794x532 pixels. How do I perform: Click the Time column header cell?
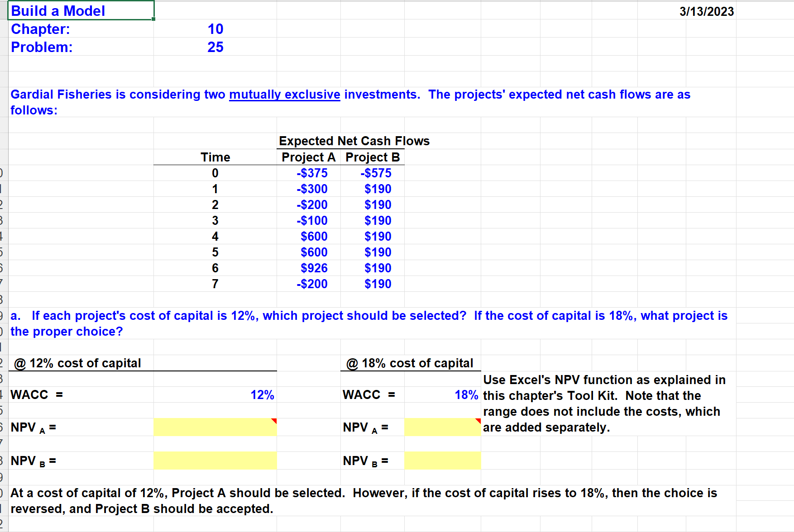tap(215, 157)
